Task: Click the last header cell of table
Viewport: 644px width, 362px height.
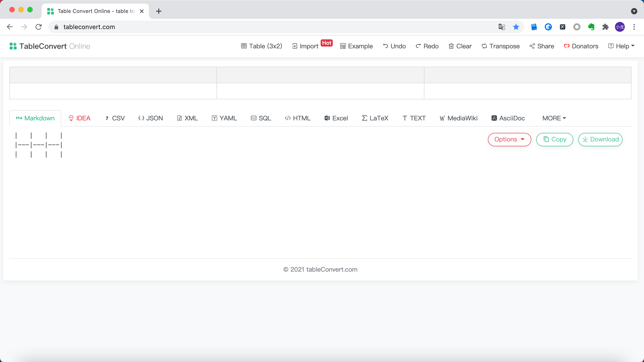Action: (527, 75)
